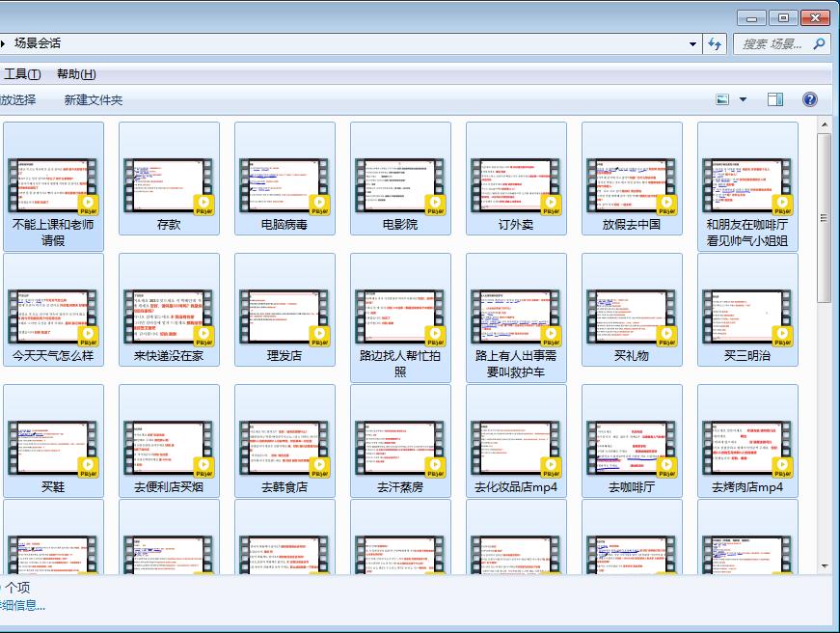Select 和朋友在咖啡厅看见帅气小姐姐 video icon

coord(747,185)
